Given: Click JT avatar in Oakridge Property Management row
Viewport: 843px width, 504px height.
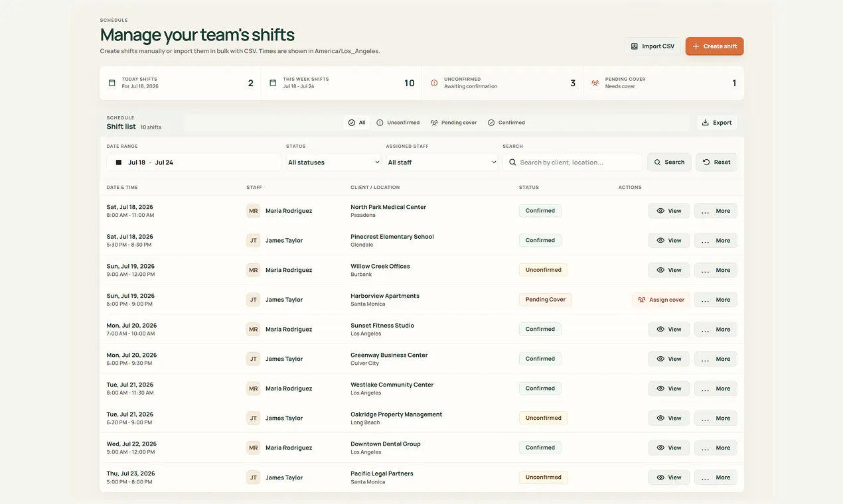Looking at the screenshot, I should click(x=254, y=418).
